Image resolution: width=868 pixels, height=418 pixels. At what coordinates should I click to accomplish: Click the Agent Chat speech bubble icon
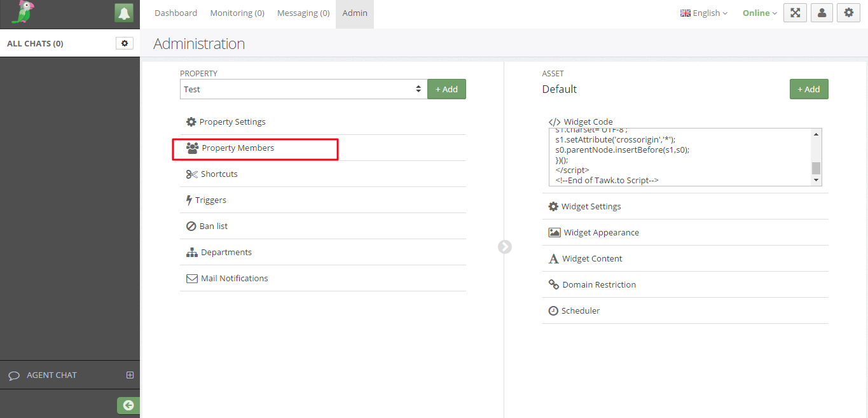[14, 375]
